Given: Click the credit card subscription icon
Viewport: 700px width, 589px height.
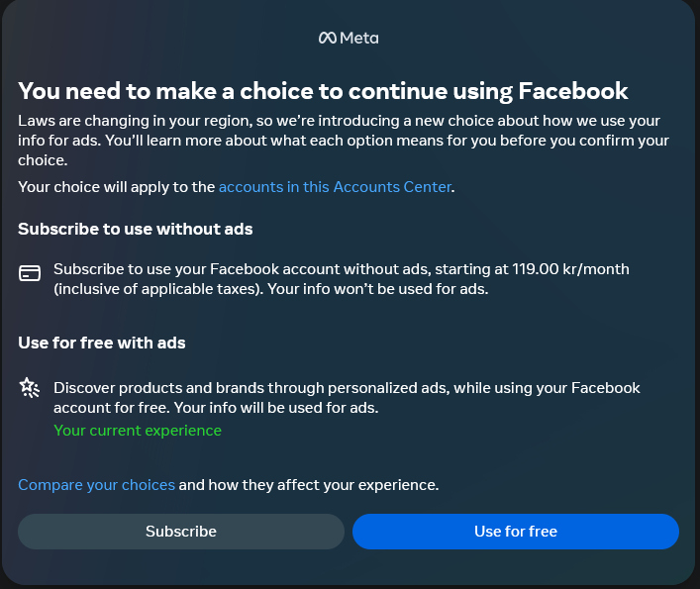Looking at the screenshot, I should pos(30,273).
